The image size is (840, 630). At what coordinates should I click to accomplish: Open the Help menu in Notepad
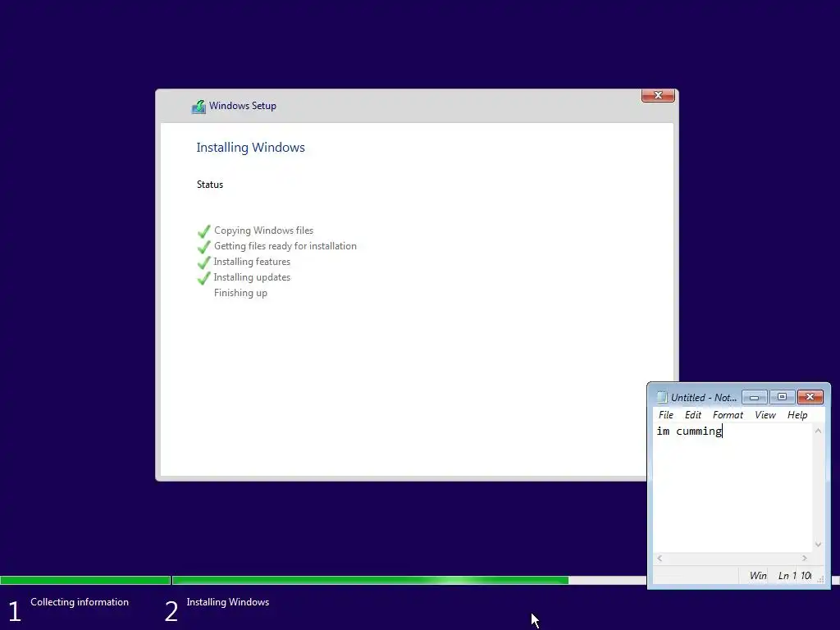coord(797,414)
